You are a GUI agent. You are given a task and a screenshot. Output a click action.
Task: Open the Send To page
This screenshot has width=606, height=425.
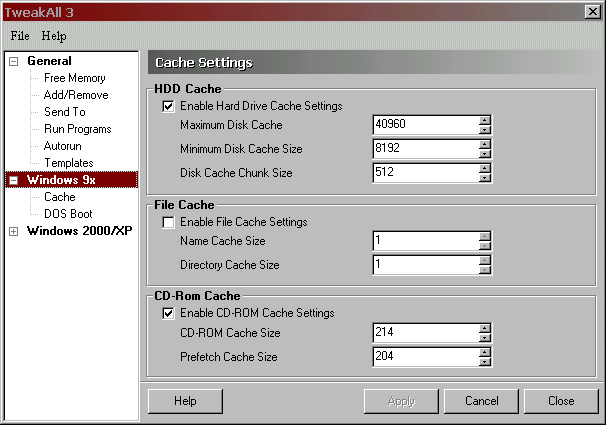pos(65,112)
